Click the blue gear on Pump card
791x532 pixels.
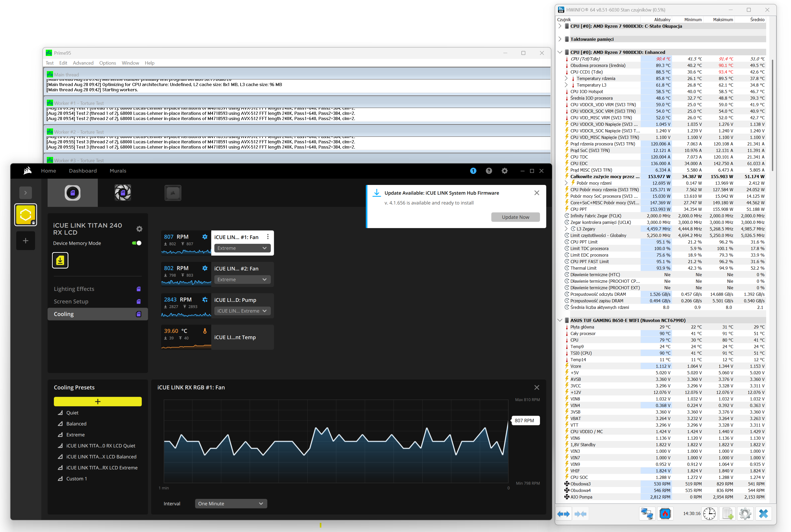[205, 299]
